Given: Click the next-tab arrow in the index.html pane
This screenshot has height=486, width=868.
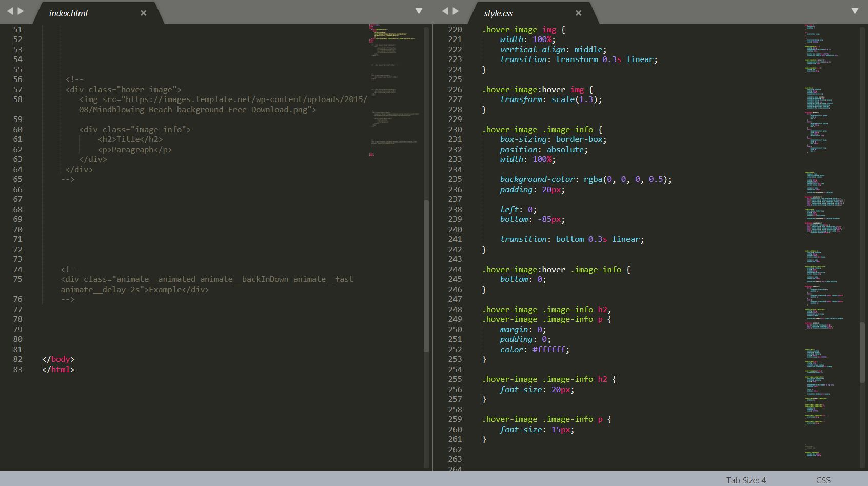Looking at the screenshot, I should pos(21,11).
